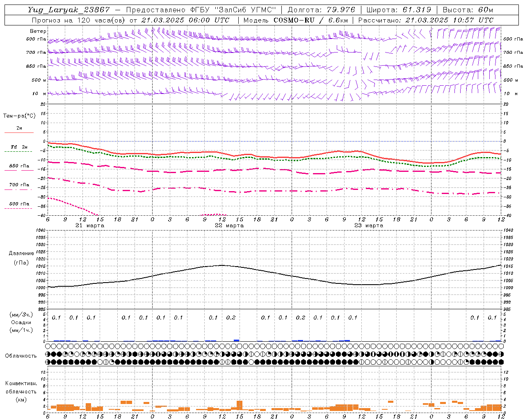Click the Модель COSMO-RU / 6.6км text

pos(296,20)
